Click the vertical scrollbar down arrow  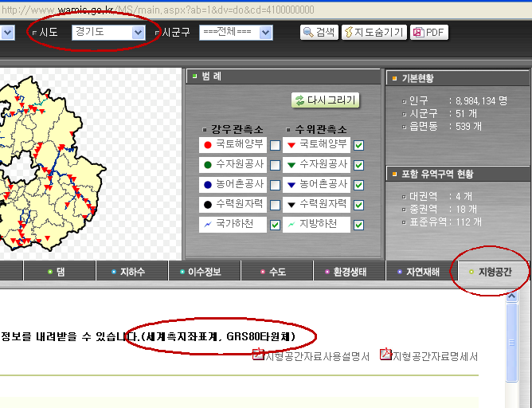514,402
